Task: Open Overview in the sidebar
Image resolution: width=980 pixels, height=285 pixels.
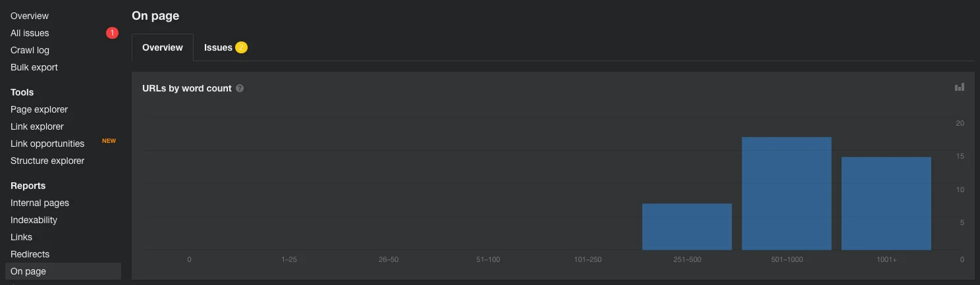Action: [30, 16]
